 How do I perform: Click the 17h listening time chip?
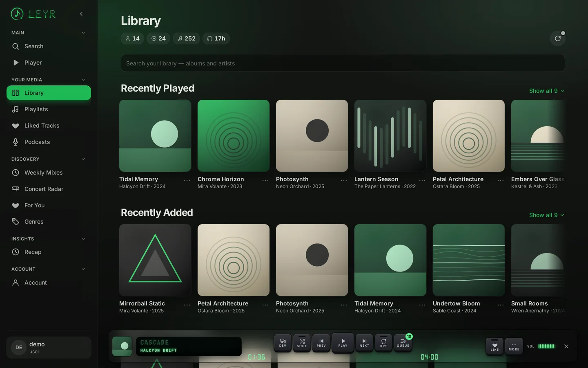[x=216, y=38]
